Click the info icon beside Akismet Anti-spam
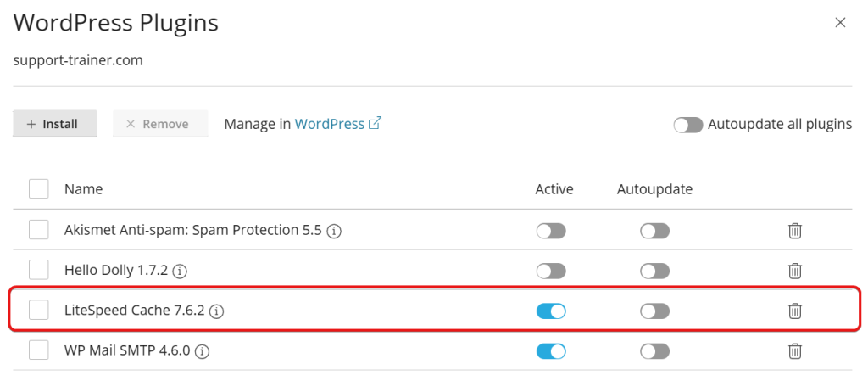 tap(335, 231)
